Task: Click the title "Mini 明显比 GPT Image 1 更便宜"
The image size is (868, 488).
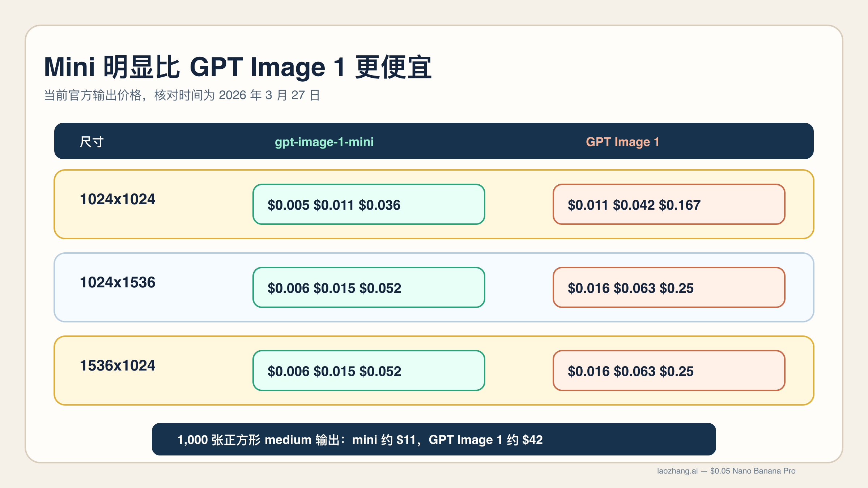Action: [238, 67]
